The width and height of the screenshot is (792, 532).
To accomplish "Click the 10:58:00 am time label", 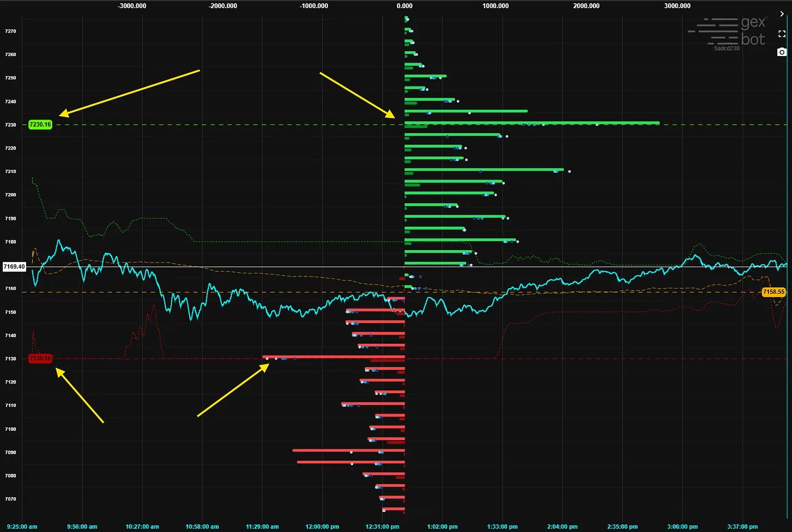I will pyautogui.click(x=202, y=527).
